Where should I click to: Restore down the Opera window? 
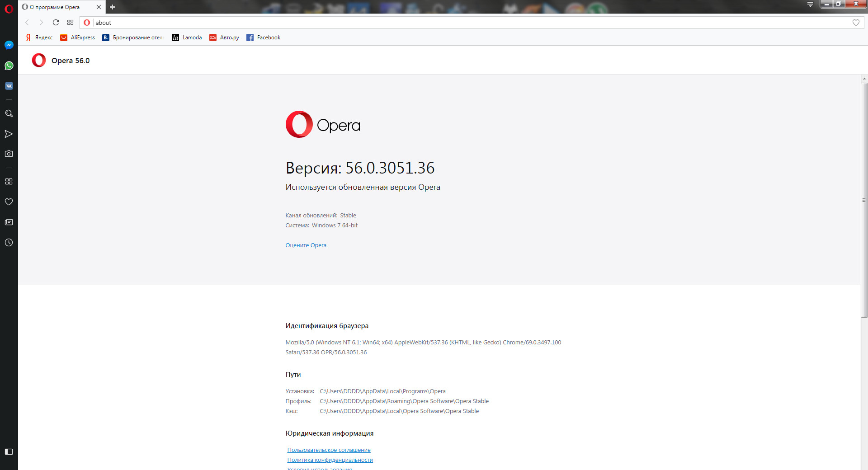(838, 4)
